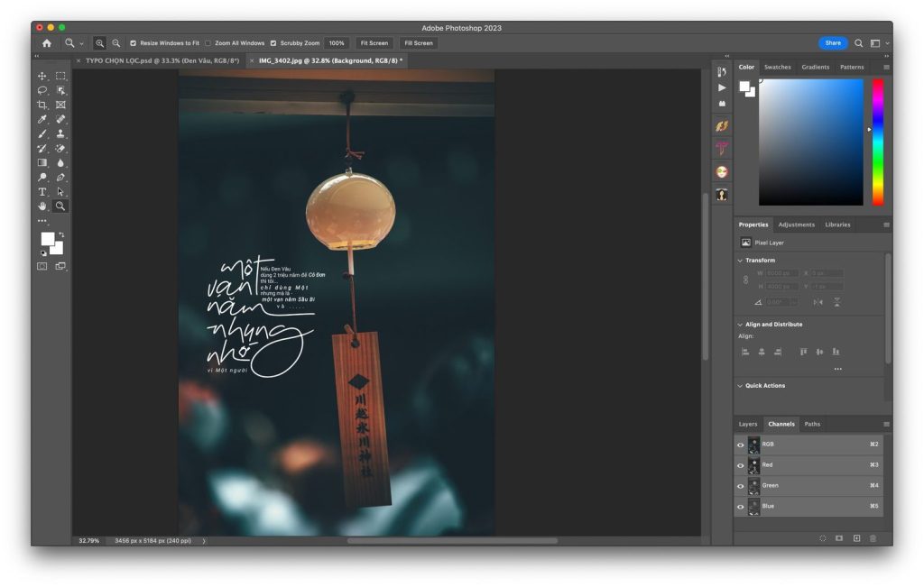Click the blue Share button
924x587 pixels.
(832, 43)
